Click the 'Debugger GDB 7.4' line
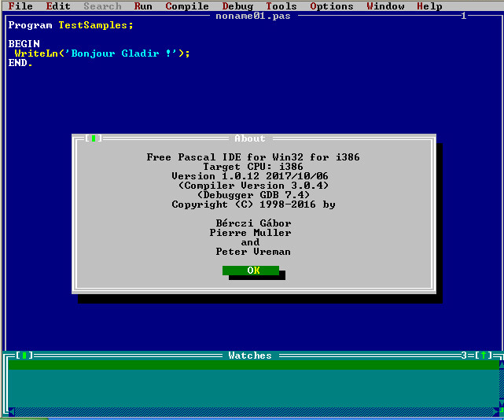 [x=253, y=195]
